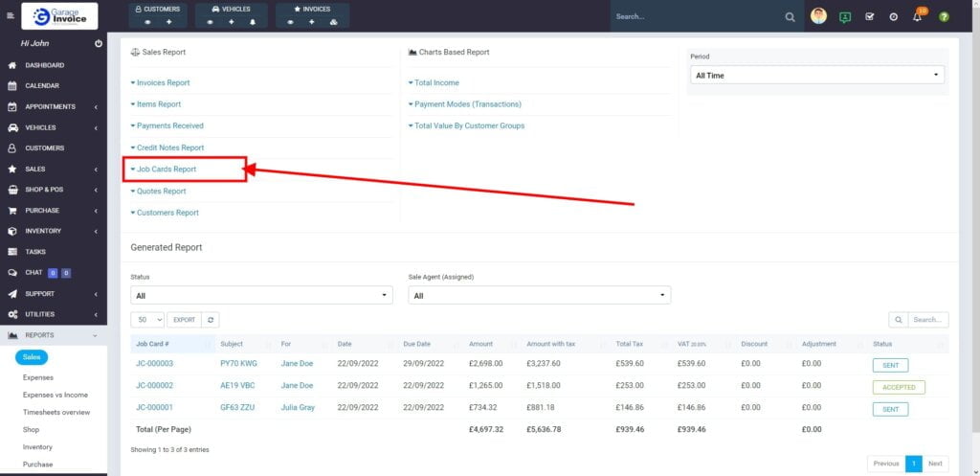Image resolution: width=980 pixels, height=476 pixels.
Task: Open job card JC-000003 link
Action: (x=154, y=364)
